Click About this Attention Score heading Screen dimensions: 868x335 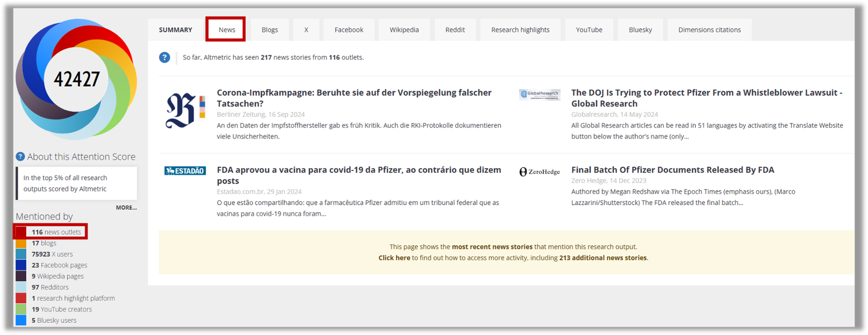point(81,157)
